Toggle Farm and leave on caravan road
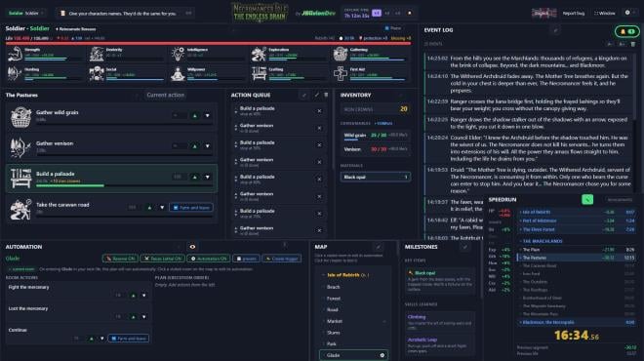 point(191,208)
